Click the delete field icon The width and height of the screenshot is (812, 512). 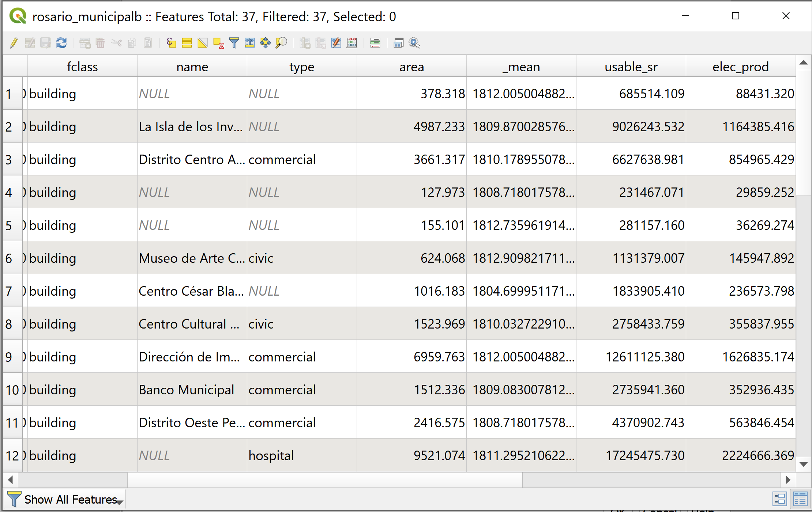321,43
